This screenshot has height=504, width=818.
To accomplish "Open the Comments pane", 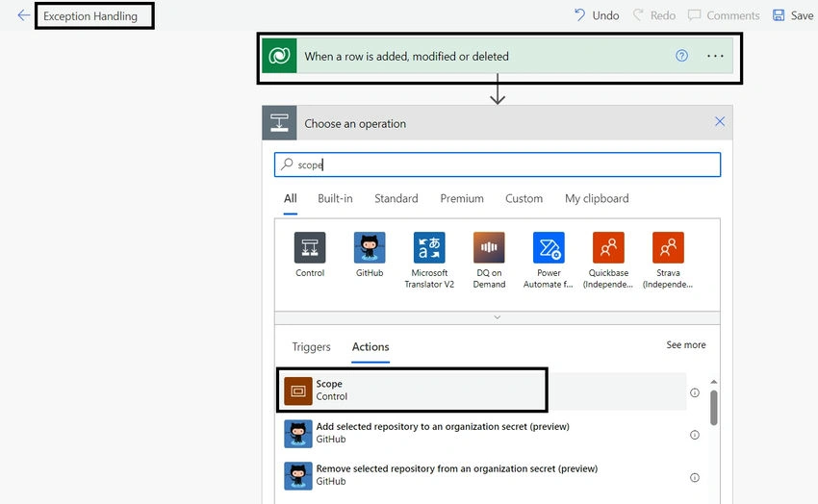I will click(x=724, y=15).
